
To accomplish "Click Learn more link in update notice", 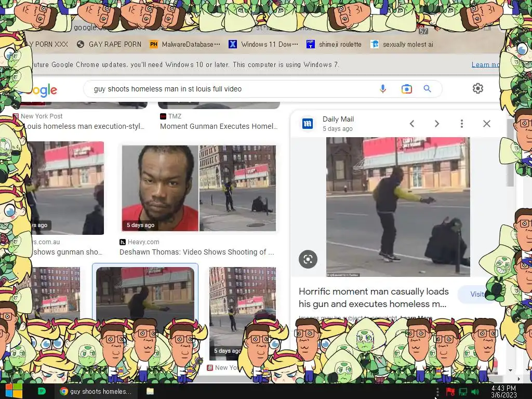I will pos(485,65).
